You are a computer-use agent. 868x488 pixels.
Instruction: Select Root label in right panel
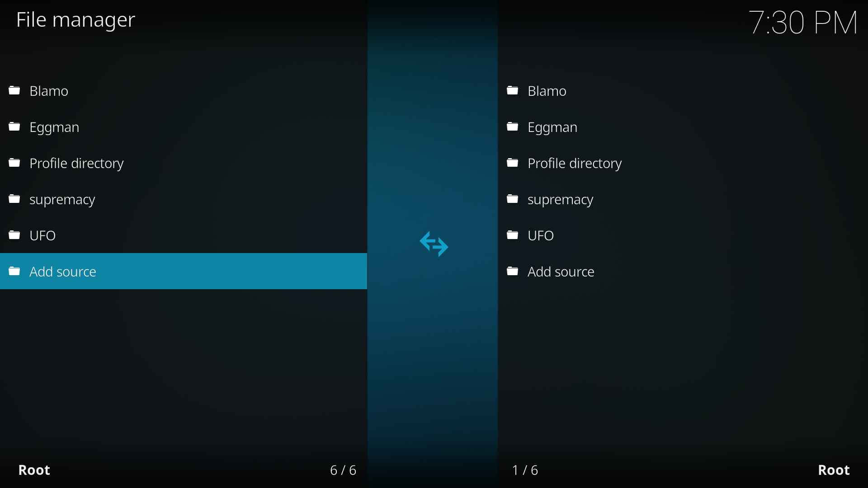click(834, 470)
